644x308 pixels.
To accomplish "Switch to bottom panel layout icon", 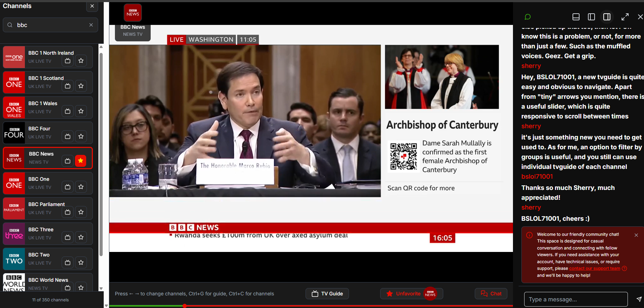I will (576, 17).
